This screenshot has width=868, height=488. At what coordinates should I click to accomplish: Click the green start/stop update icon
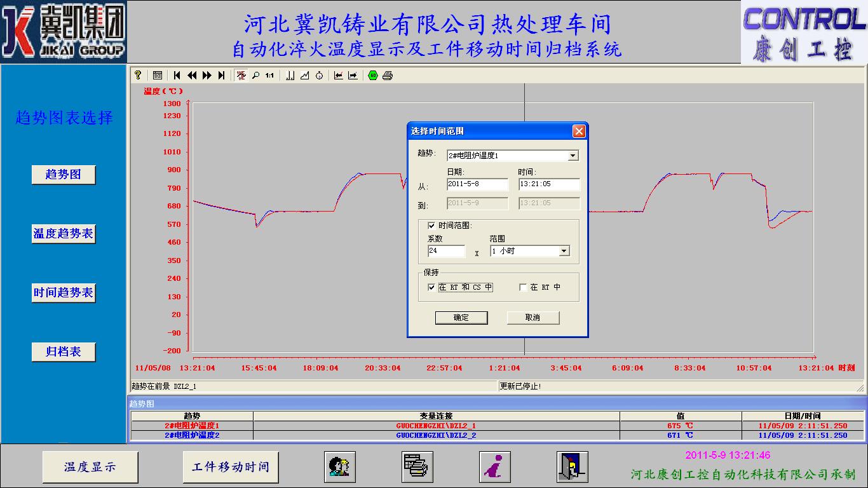[373, 76]
